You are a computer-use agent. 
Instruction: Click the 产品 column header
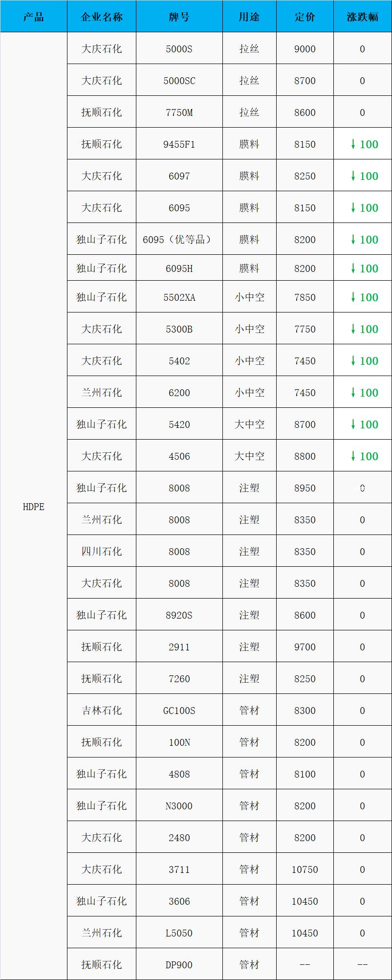33,17
